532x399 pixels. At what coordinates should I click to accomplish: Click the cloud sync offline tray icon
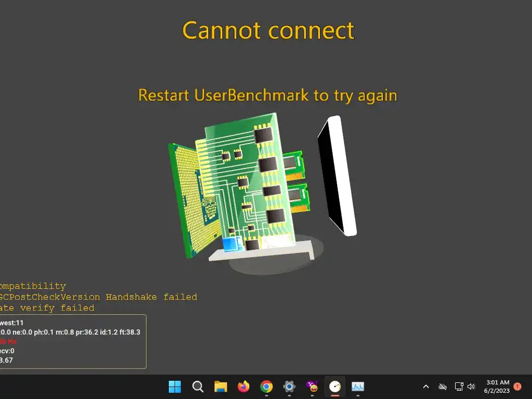[x=443, y=387]
